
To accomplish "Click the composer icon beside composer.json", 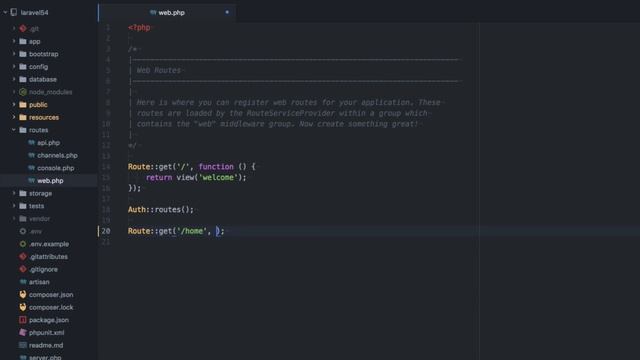I will pos(23,294).
